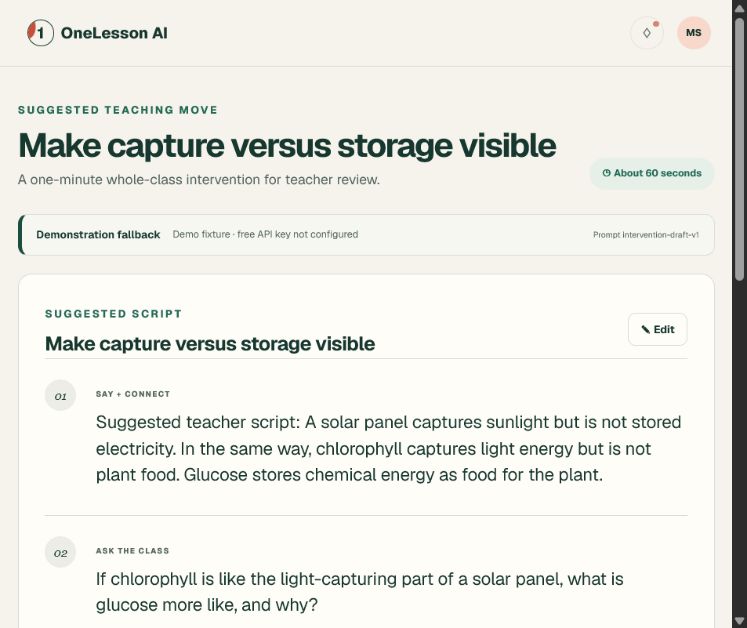The image size is (747, 628).
Task: Click the OneLesson AI brand name
Action: (114, 33)
